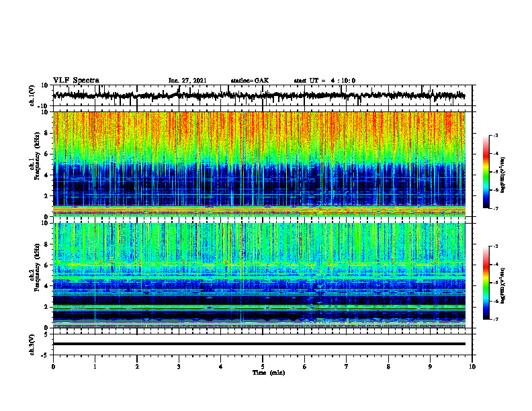Screen dimensions: 532x411
Task: Click inside the ch.2 spectrogram panel
Action: click(259, 275)
